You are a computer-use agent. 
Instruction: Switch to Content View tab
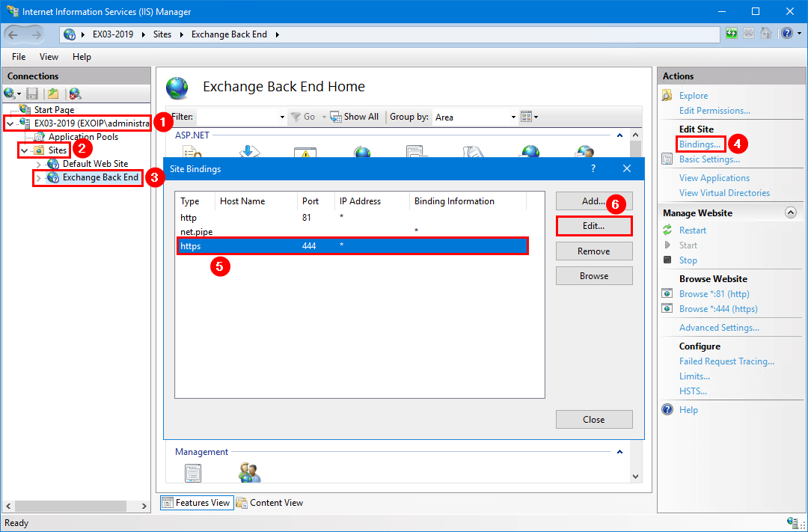[270, 503]
